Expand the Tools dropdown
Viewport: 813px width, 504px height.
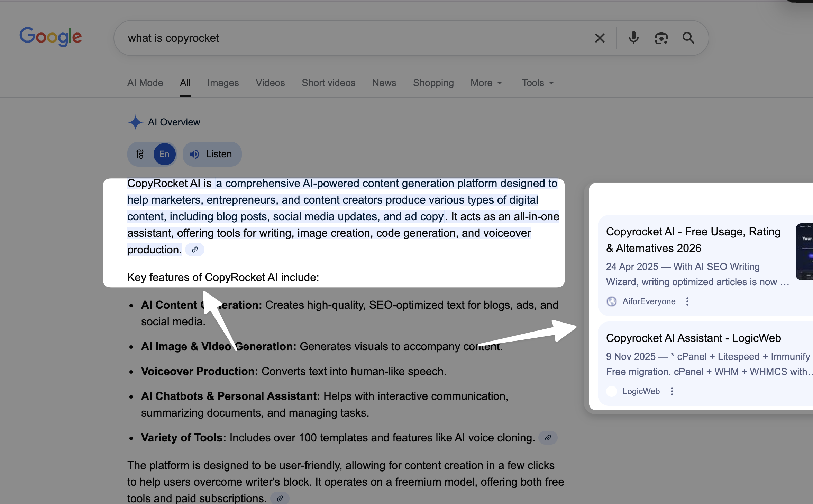(537, 83)
